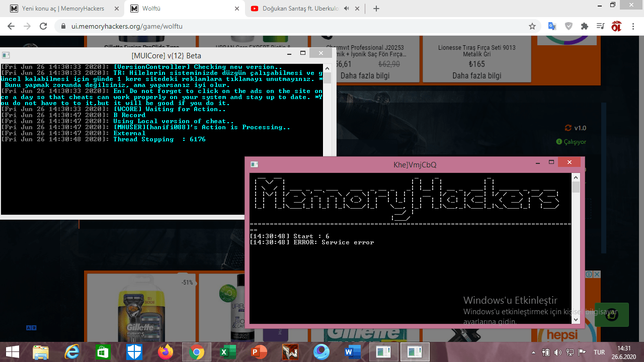Maximize the Khe]VmjCbQ console window
This screenshot has height=362, width=644.
[x=551, y=162]
